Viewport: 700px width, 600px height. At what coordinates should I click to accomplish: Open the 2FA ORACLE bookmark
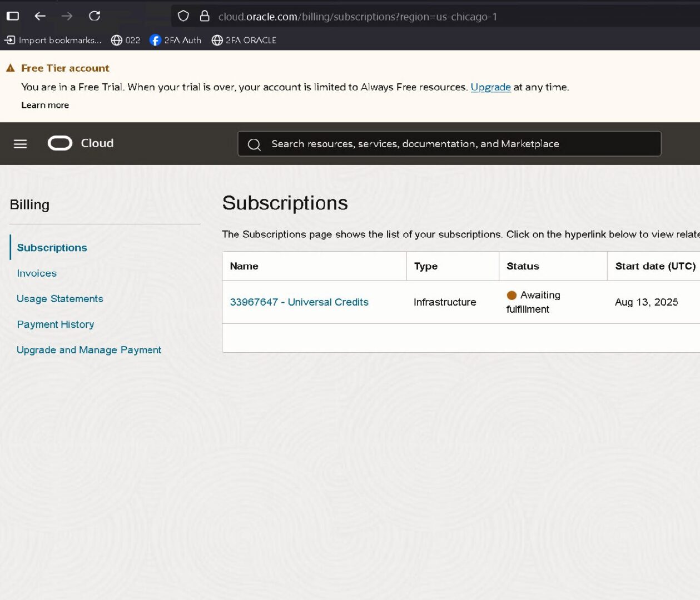click(244, 40)
